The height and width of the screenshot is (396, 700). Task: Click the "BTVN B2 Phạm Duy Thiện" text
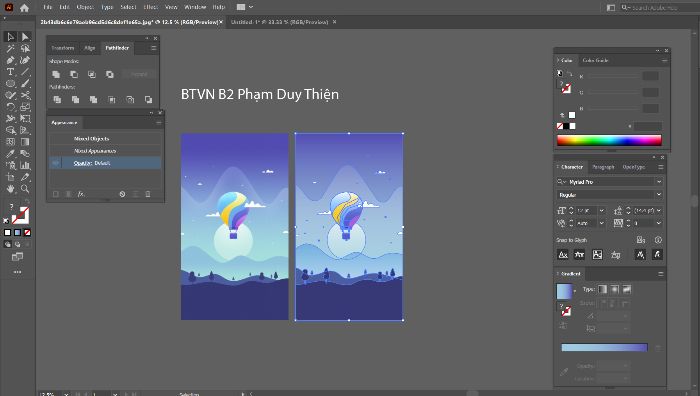coord(260,94)
